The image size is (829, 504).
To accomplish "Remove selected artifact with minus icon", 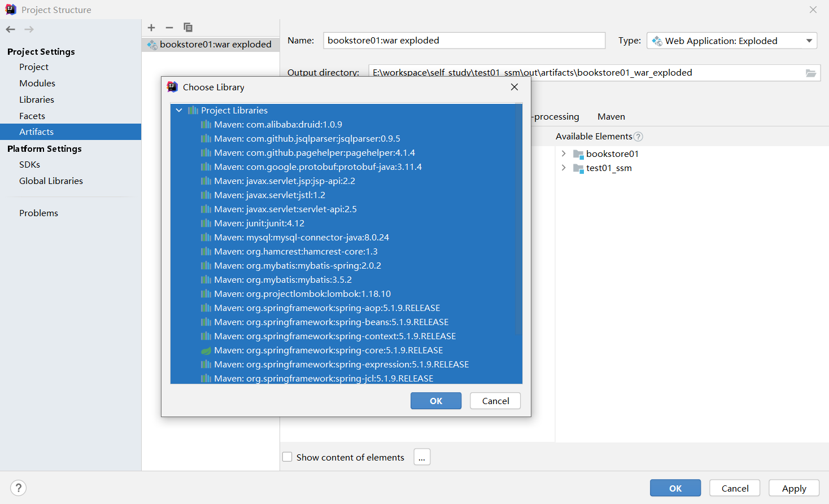I will pos(169,28).
